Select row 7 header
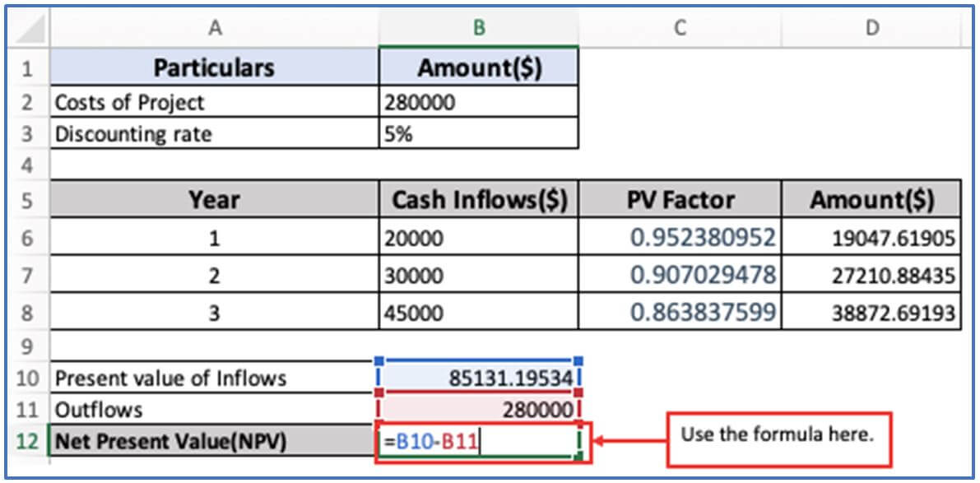 click(x=28, y=275)
